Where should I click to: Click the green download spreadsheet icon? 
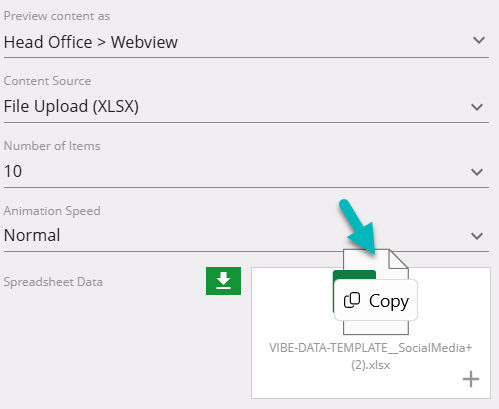click(223, 281)
